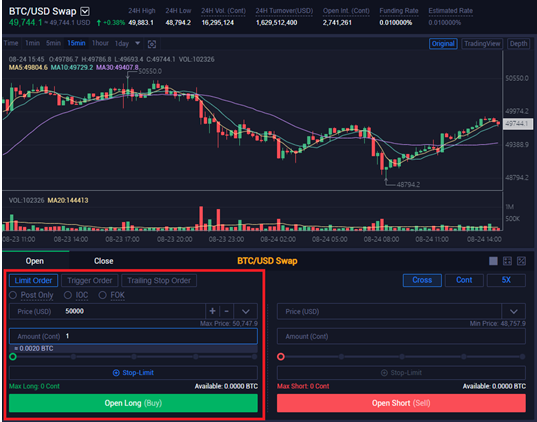Click short Price (USD) input field

click(389, 311)
